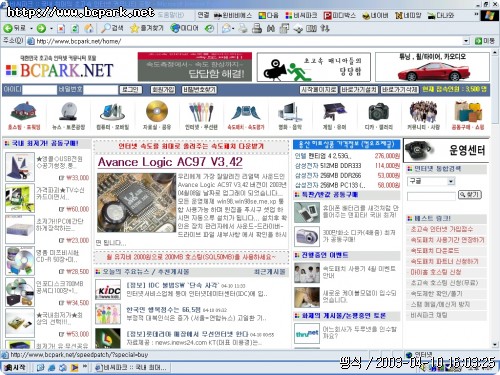Click the BCPARK.NET logo
Viewport: 500px width, 375px height.
[x=60, y=70]
